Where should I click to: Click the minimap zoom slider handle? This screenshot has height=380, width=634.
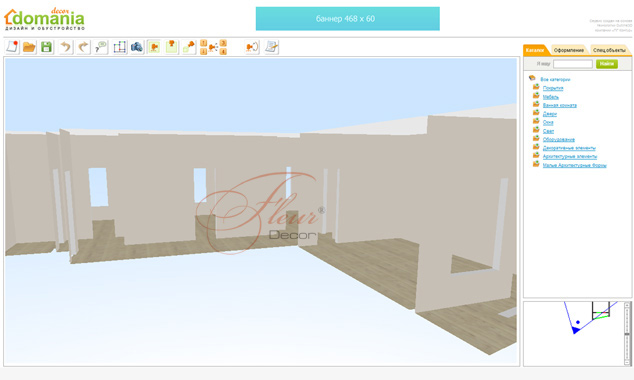[627, 334]
